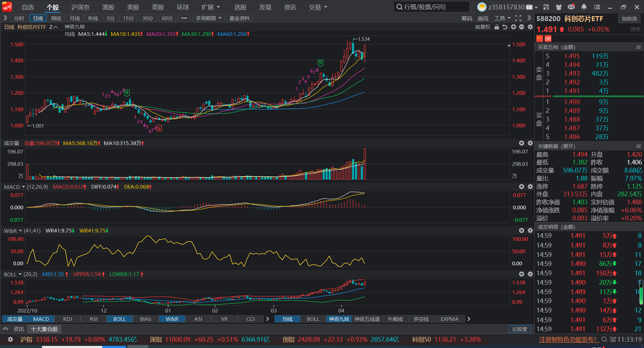
Task: Click the 加自选 button
Action: (629, 19)
